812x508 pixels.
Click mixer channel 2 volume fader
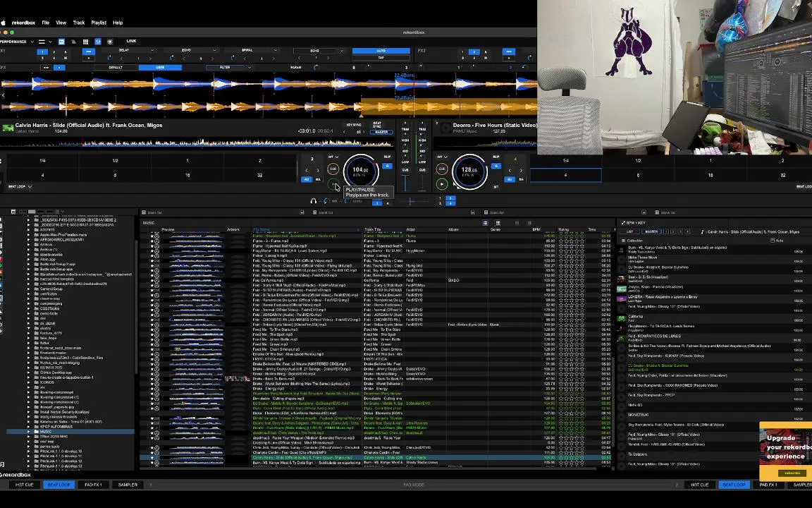[x=422, y=183]
